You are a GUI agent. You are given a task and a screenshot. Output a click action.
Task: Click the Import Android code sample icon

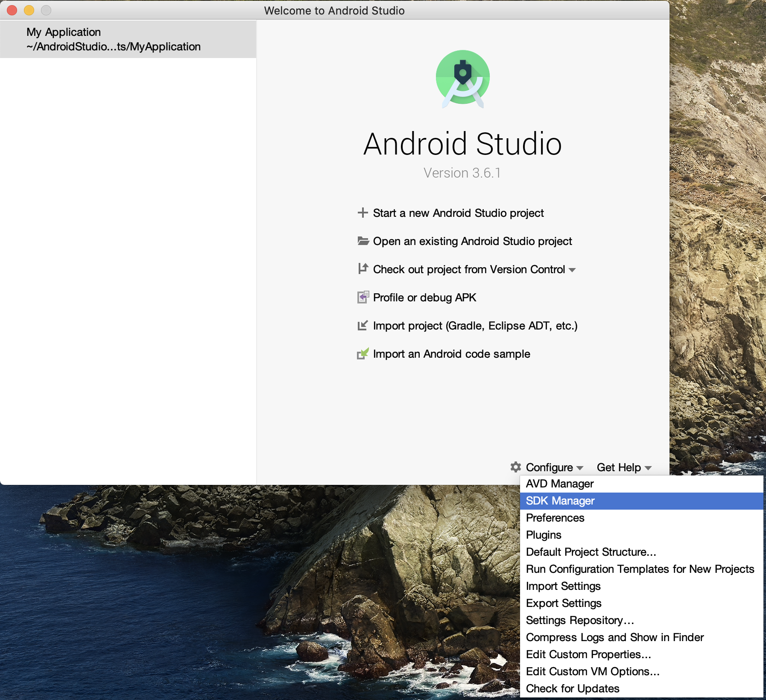pos(363,353)
